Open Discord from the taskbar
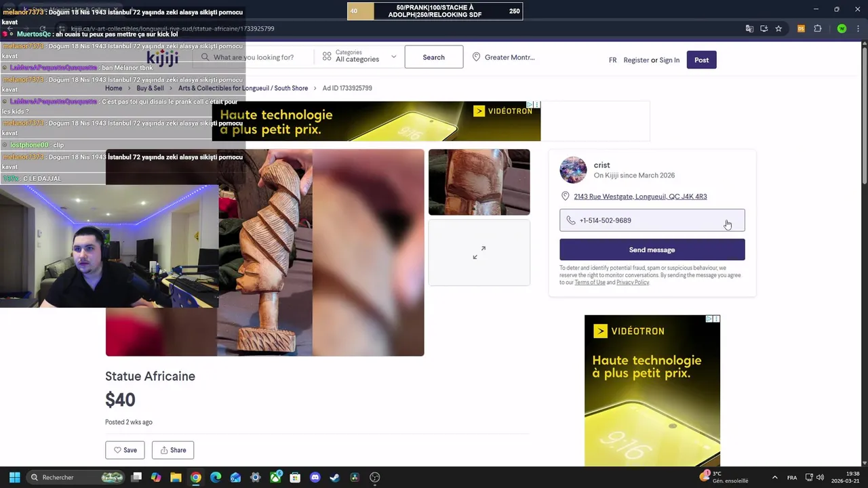 [x=315, y=477]
